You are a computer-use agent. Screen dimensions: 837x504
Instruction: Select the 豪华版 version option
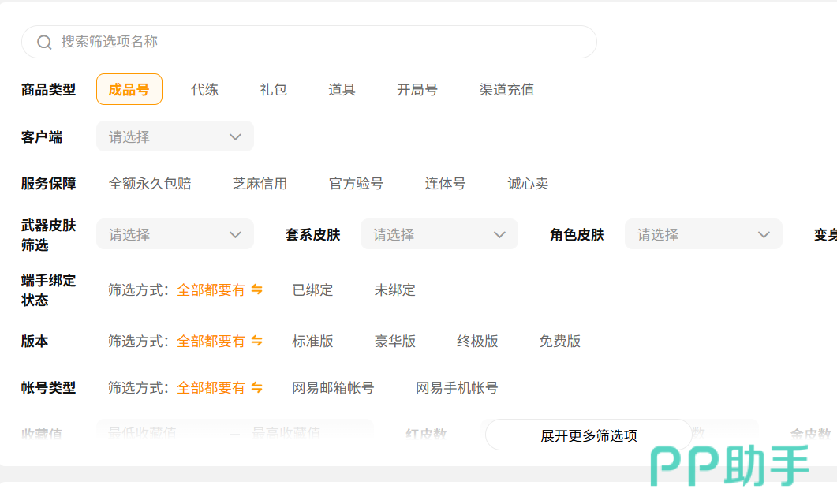click(x=394, y=342)
